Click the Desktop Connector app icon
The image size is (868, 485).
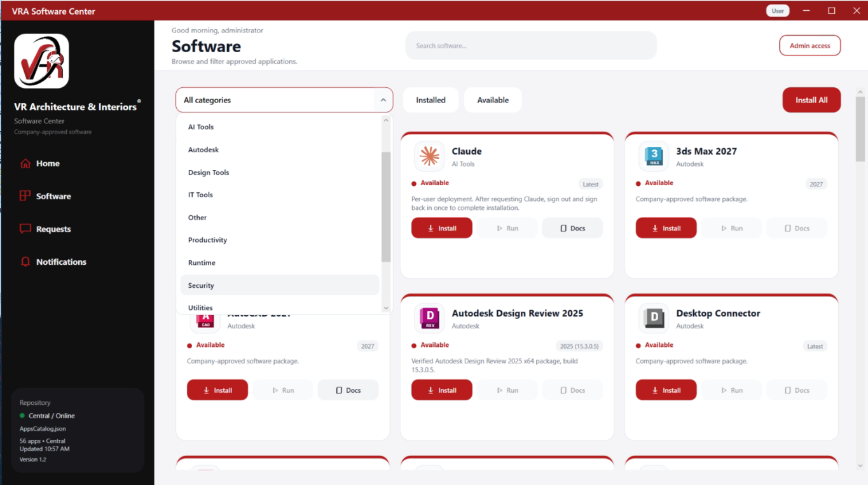(654, 318)
